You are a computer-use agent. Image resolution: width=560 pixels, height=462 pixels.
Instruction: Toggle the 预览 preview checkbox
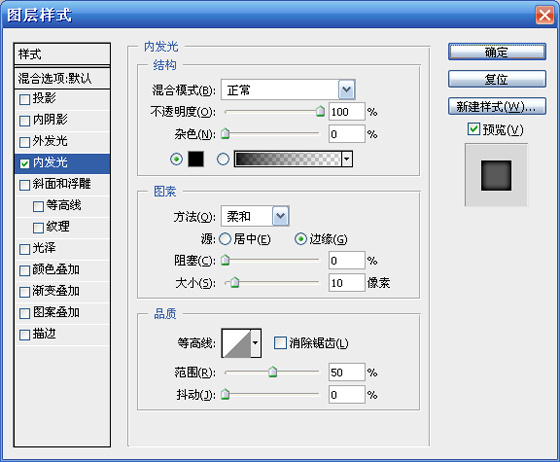(x=474, y=129)
